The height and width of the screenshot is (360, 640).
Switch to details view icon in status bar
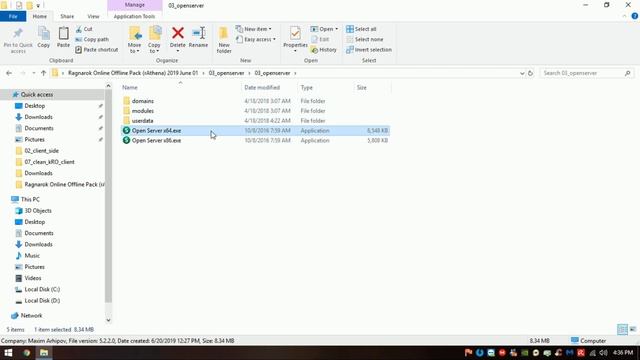click(x=622, y=329)
